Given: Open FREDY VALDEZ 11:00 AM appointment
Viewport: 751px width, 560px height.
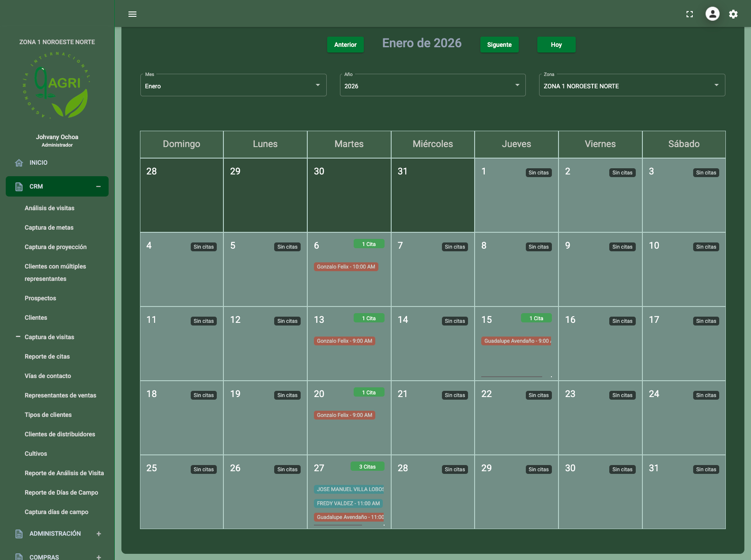Looking at the screenshot, I should [348, 503].
